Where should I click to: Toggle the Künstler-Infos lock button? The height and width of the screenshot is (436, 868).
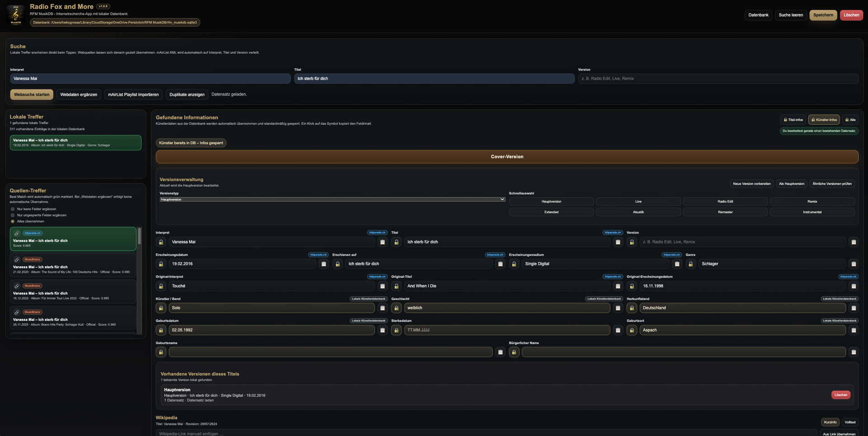tap(824, 120)
